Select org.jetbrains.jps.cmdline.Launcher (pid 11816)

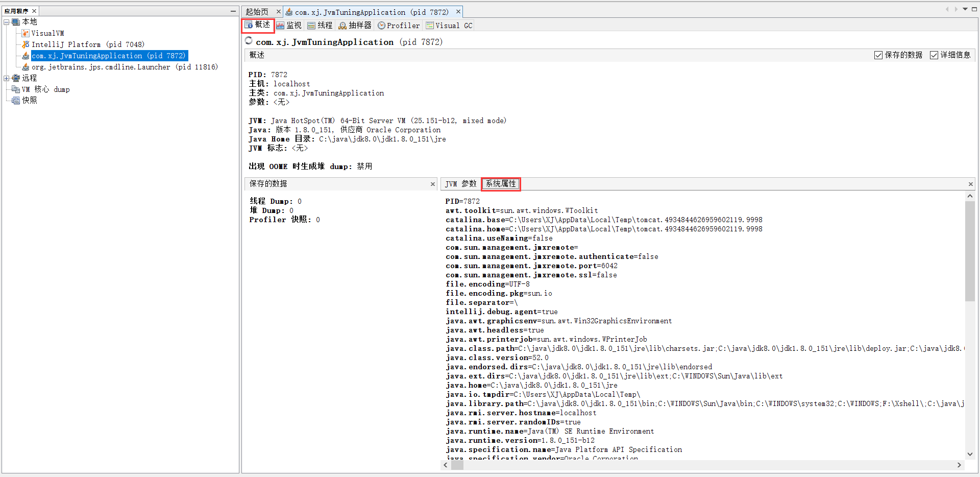coord(125,67)
